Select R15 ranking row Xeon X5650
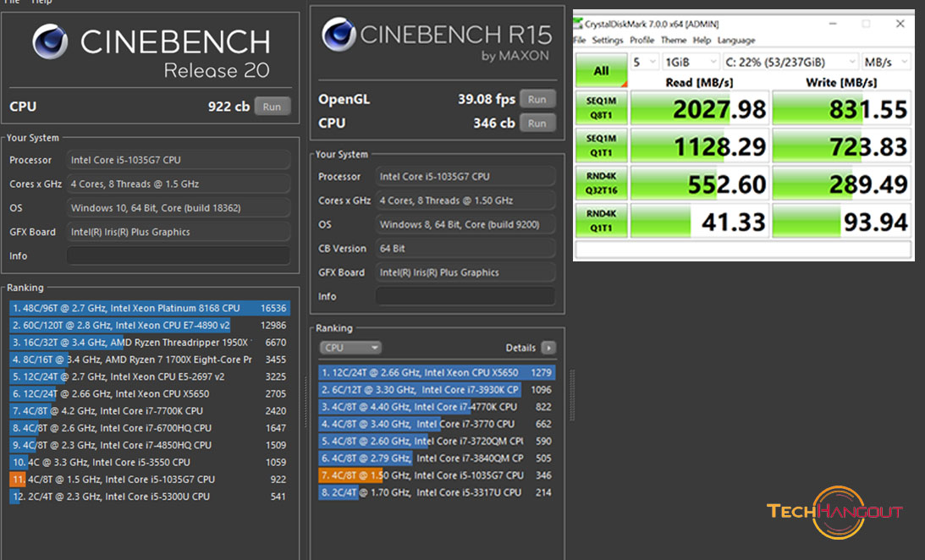 437,372
